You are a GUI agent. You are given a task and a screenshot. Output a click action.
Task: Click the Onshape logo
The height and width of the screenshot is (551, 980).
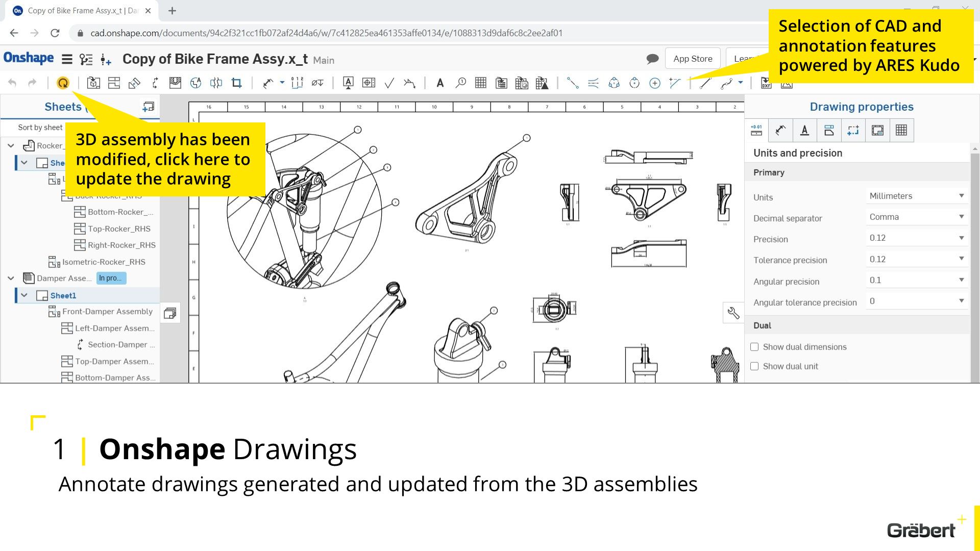(29, 58)
